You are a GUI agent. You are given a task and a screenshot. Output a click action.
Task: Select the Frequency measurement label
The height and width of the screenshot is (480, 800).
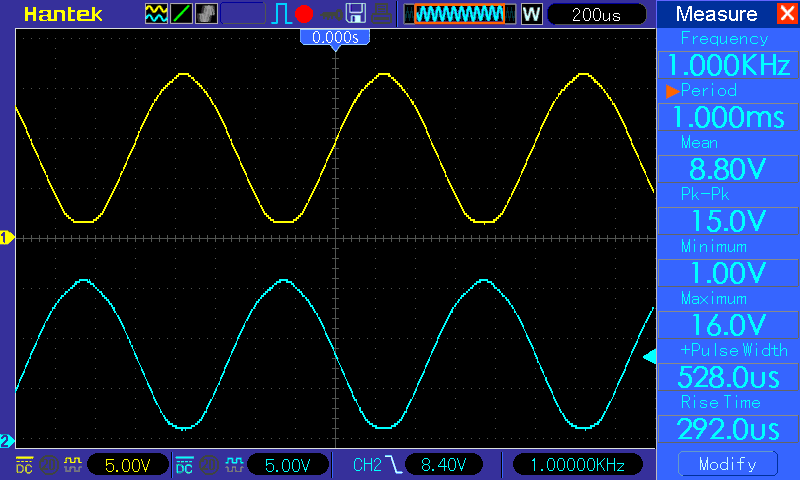point(724,39)
